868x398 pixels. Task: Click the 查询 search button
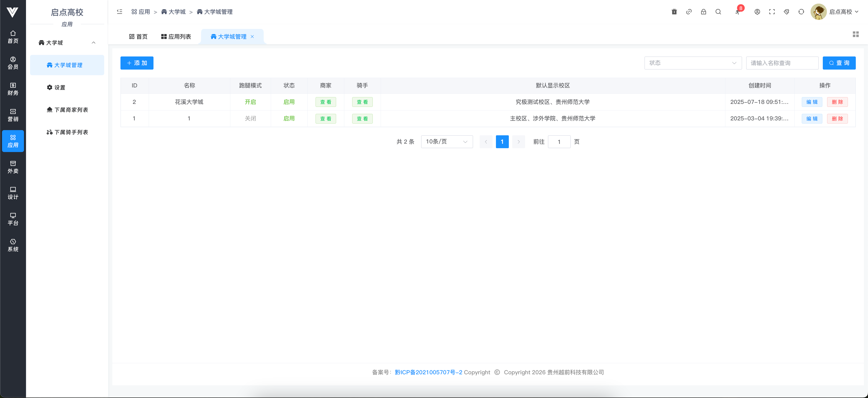(839, 63)
